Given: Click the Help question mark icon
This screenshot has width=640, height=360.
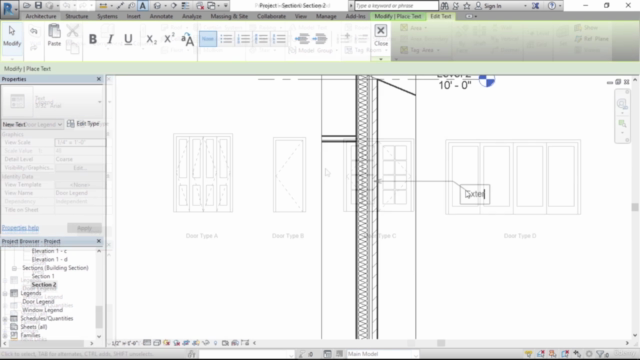Looking at the screenshot, I should pyautogui.click(x=552, y=6).
